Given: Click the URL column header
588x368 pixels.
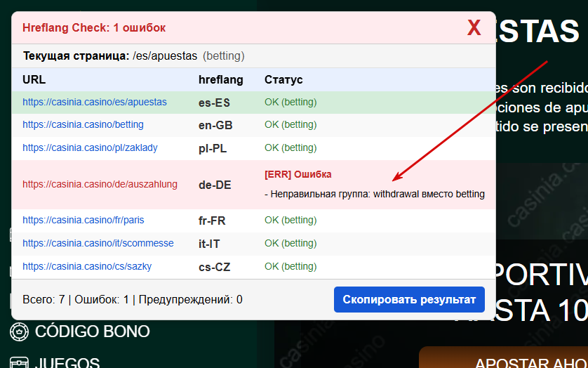Looking at the screenshot, I should coord(34,79).
